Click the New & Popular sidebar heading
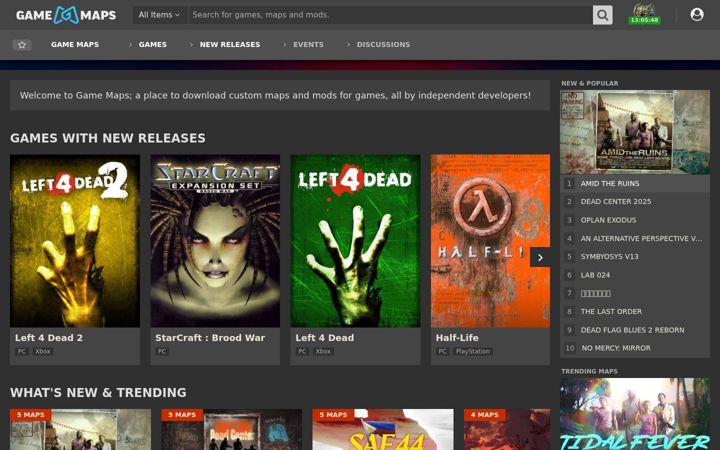The image size is (720, 450). pos(590,83)
